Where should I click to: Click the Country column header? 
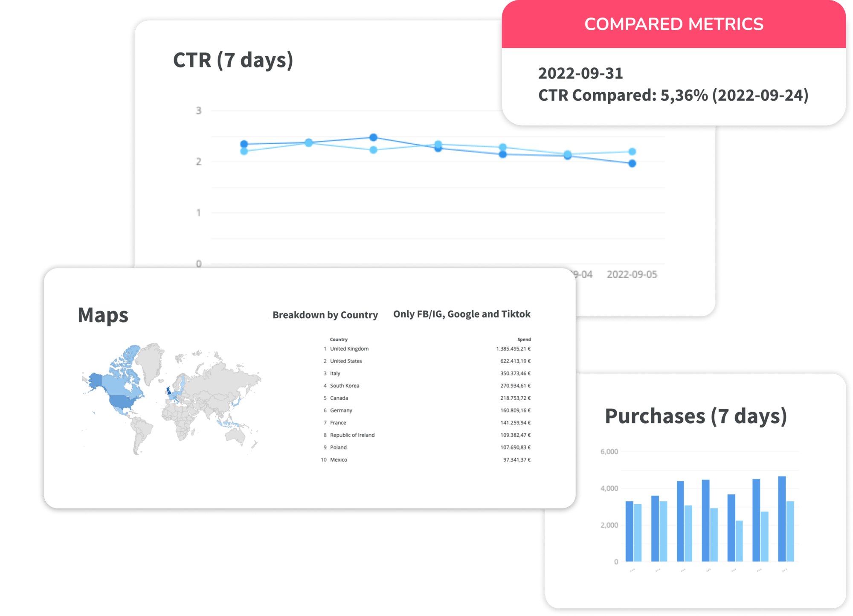point(339,340)
